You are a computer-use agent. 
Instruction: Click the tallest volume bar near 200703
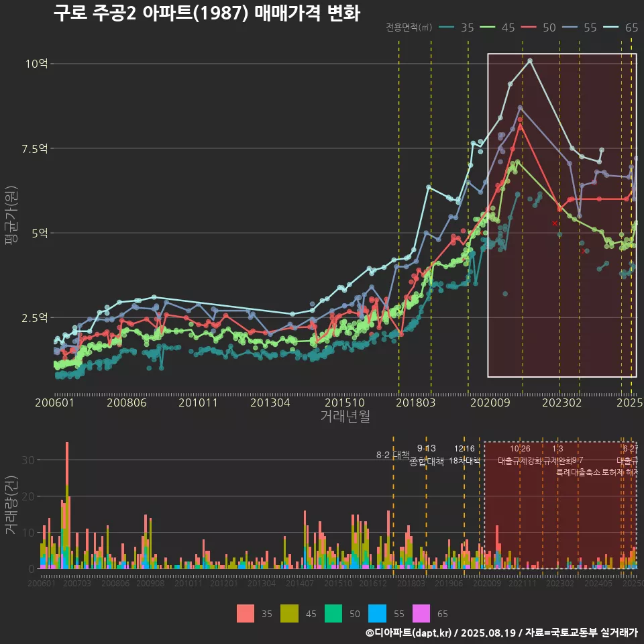coord(67,505)
